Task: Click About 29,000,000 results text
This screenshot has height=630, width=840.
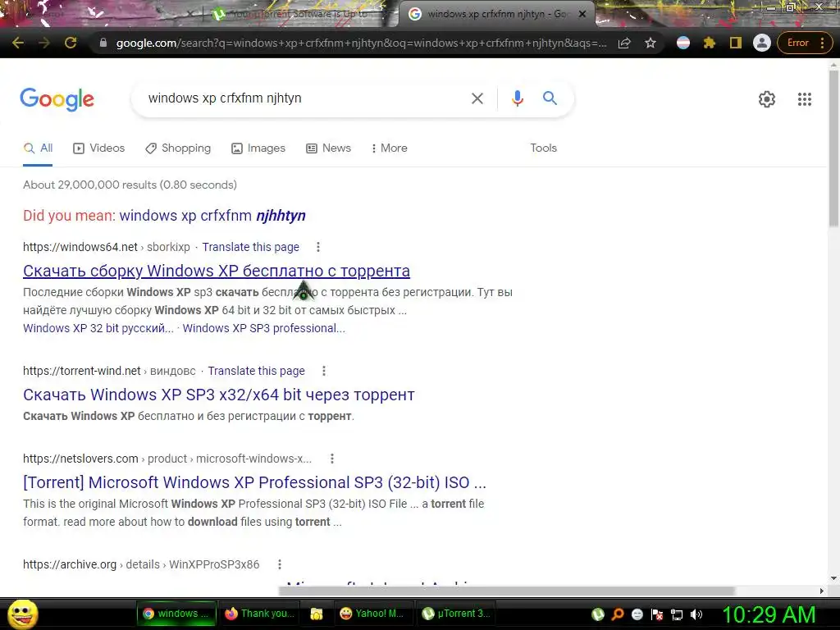Action: pos(130,185)
